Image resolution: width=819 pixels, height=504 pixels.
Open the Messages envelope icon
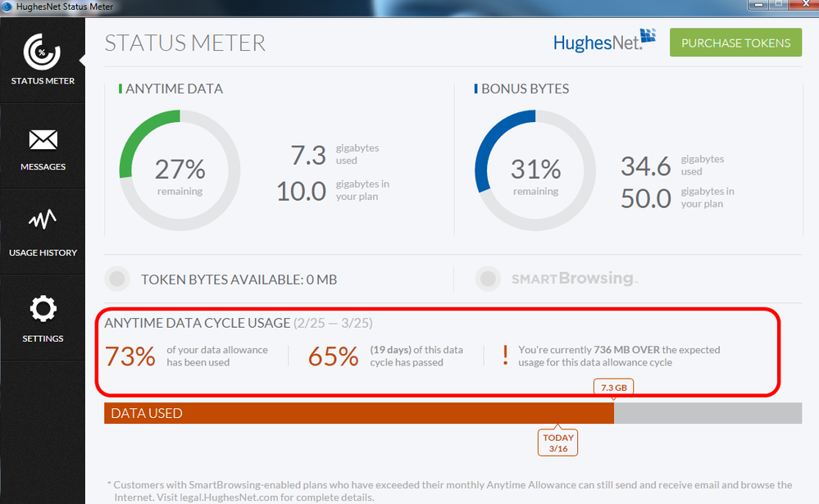[43, 140]
